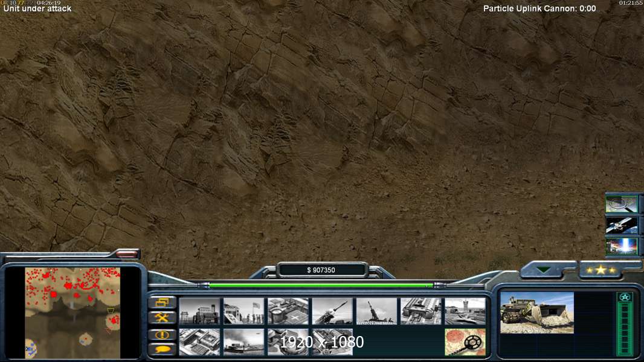
Task: Build the Airfield with control tower
Action: coord(465,311)
